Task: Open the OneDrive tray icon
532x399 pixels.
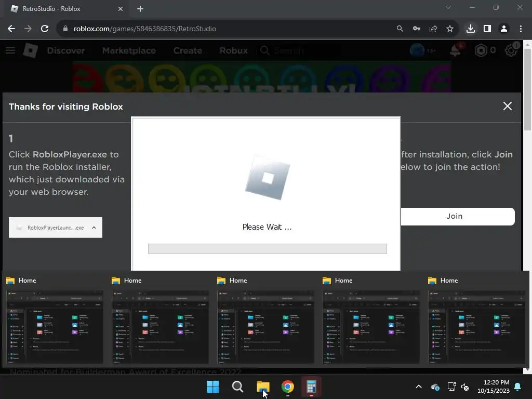Action: (x=435, y=387)
